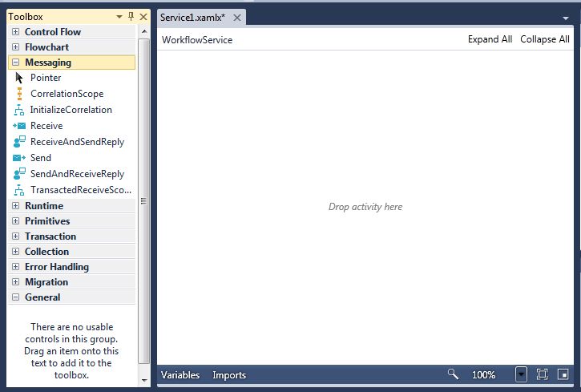Viewport: 581px width, 392px height.
Task: Select the ReceiveAndSendReply label
Action: (78, 142)
